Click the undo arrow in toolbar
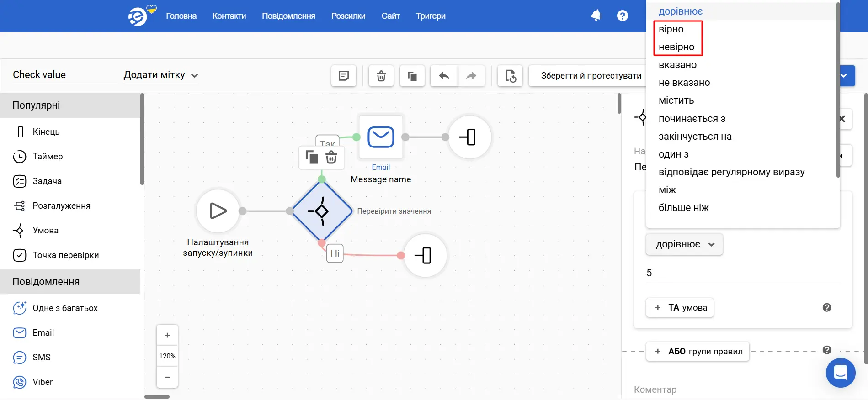 [x=444, y=76]
